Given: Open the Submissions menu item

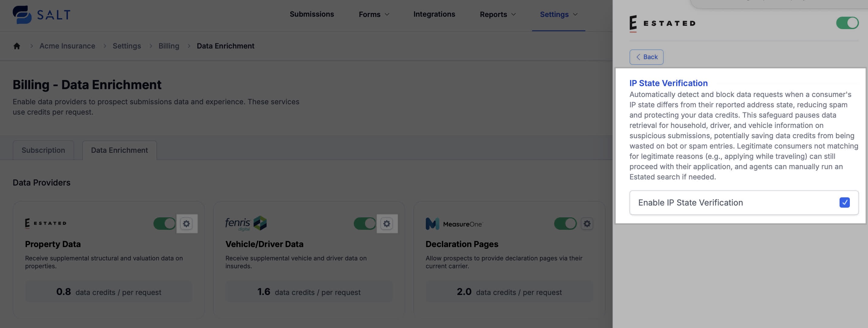Looking at the screenshot, I should pos(312,14).
